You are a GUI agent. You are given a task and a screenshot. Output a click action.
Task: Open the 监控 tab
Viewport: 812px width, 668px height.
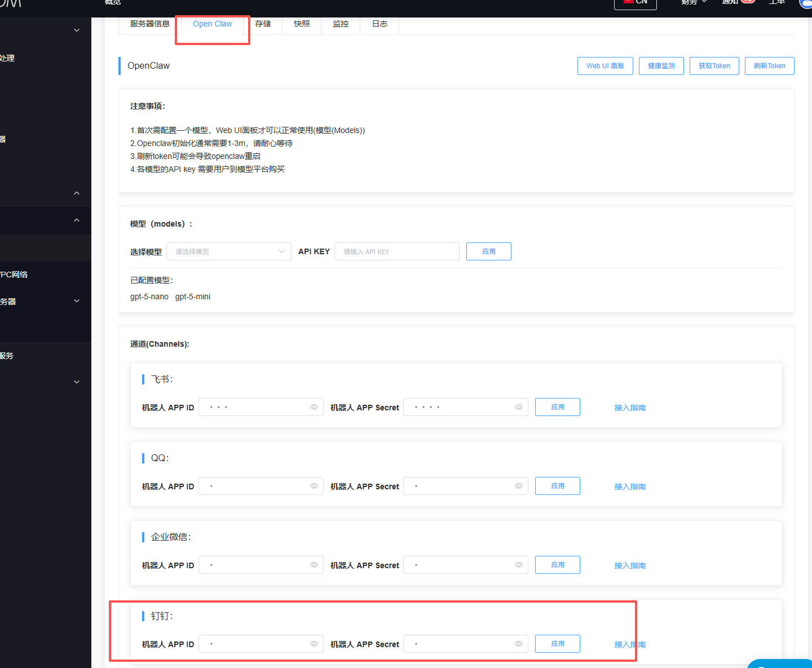pyautogui.click(x=341, y=24)
